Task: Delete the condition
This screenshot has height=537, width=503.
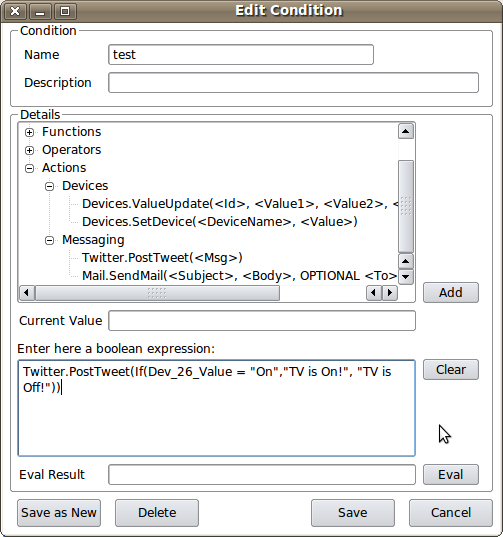Action: coord(157,513)
